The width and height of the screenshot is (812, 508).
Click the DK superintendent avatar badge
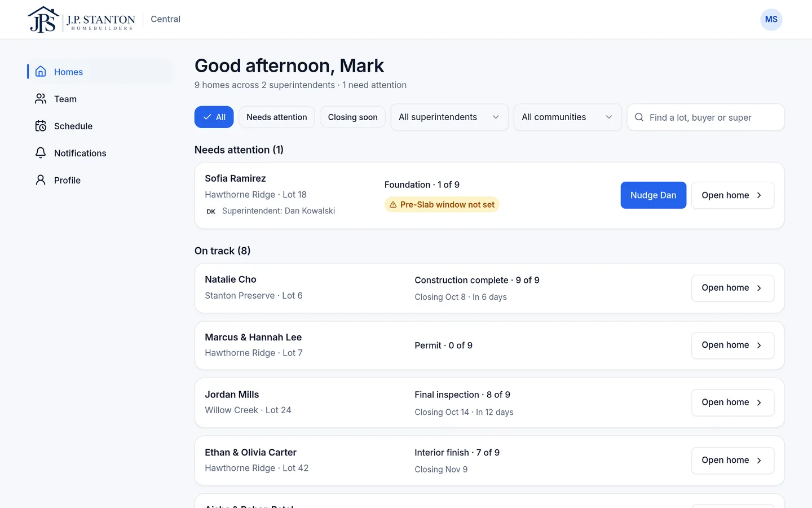[211, 211]
